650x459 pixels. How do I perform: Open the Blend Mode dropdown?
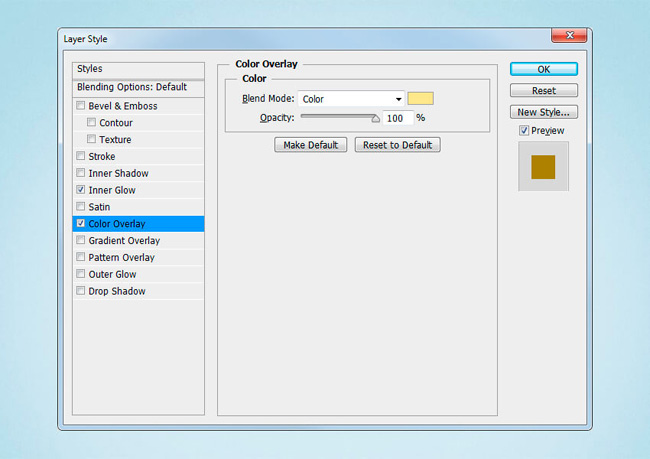(x=351, y=99)
